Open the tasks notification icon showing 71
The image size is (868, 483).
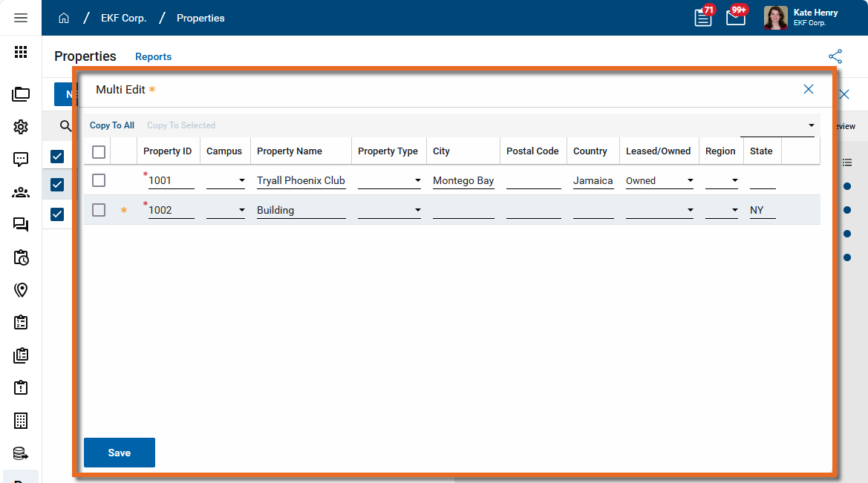(x=702, y=18)
